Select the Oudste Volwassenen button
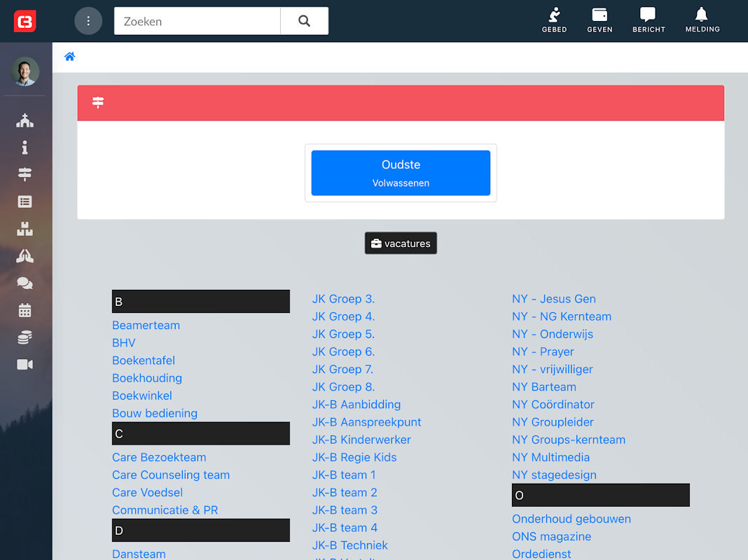 (x=401, y=173)
